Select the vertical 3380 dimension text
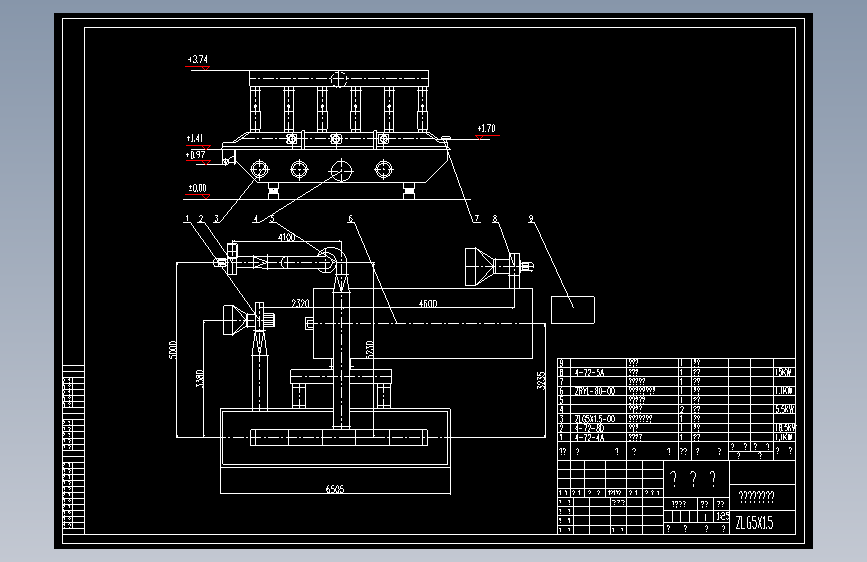Viewport: 867px width, 562px height. coord(200,379)
